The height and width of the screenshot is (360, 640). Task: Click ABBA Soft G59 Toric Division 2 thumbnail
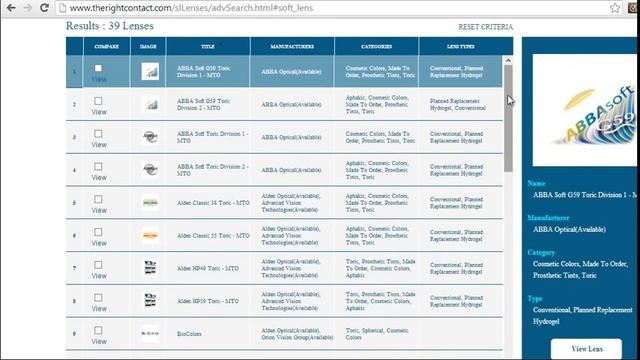[150, 104]
